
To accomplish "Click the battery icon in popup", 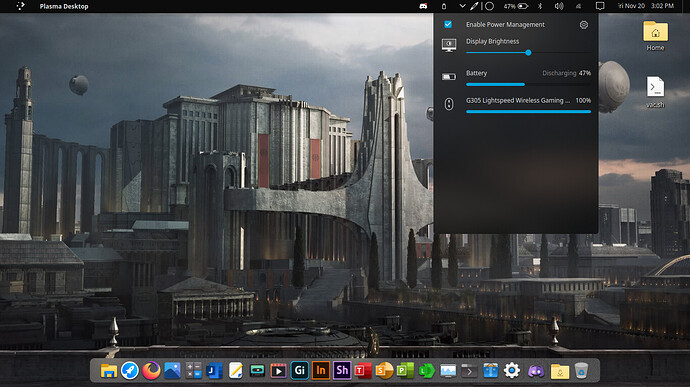I will point(449,77).
